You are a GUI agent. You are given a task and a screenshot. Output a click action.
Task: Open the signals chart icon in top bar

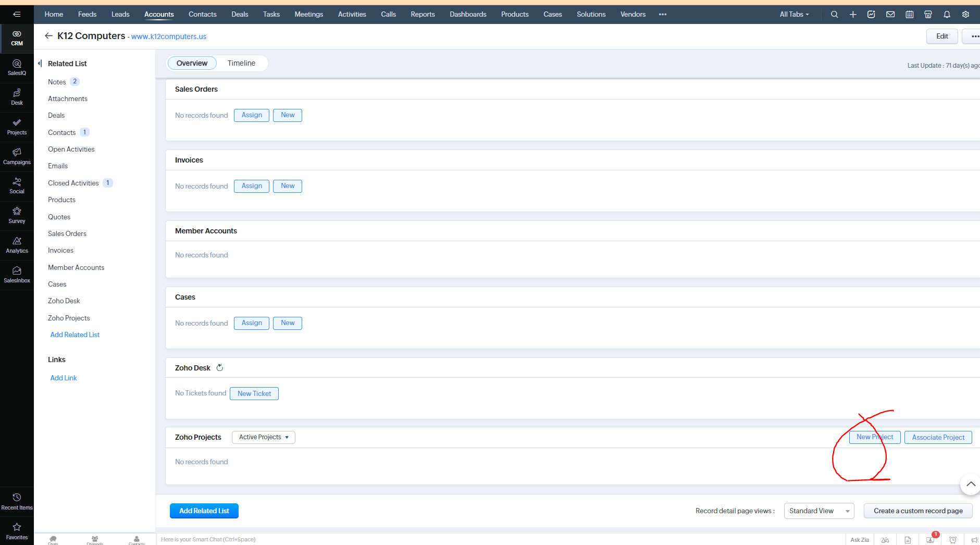click(x=871, y=15)
